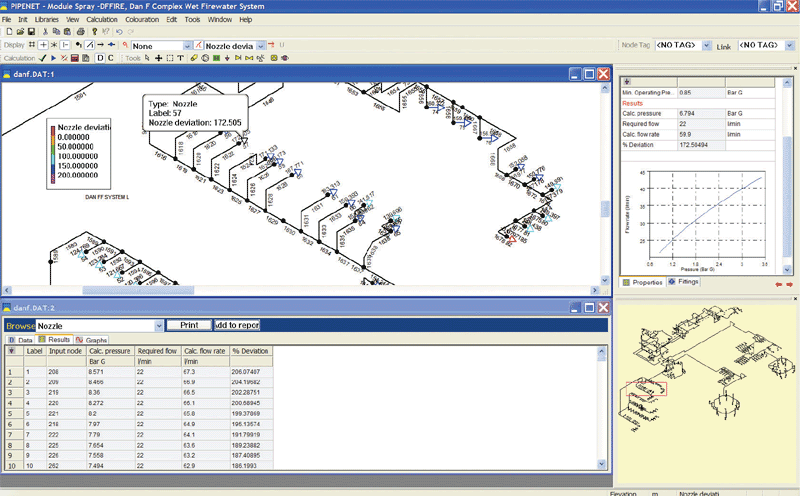Close the danf.DAT:1 schematic window

(x=604, y=74)
